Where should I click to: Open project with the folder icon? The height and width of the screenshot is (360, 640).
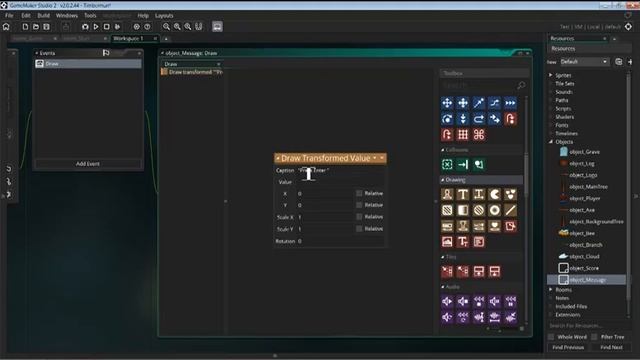tap(36, 27)
